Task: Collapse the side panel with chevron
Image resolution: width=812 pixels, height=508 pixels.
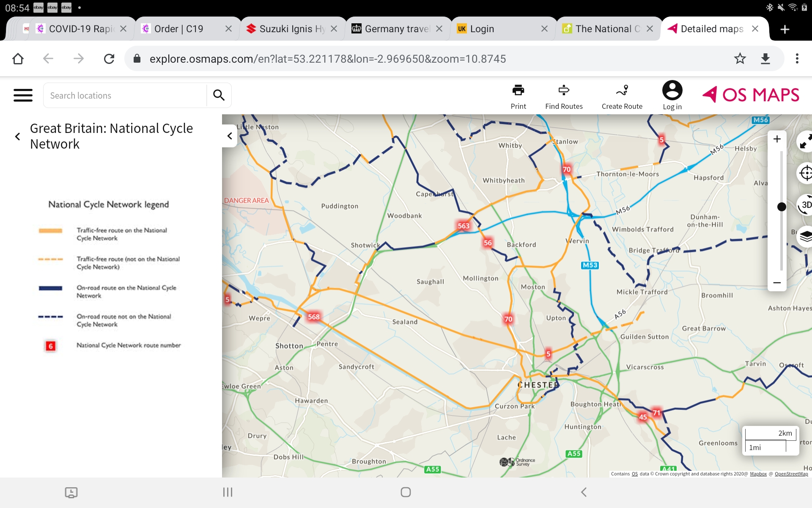Action: pyautogui.click(x=230, y=136)
